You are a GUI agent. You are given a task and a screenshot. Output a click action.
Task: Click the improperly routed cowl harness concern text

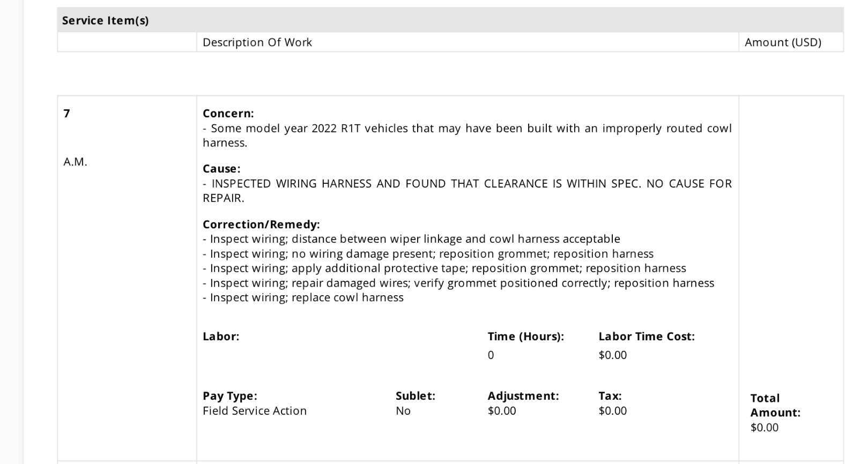tap(467, 136)
